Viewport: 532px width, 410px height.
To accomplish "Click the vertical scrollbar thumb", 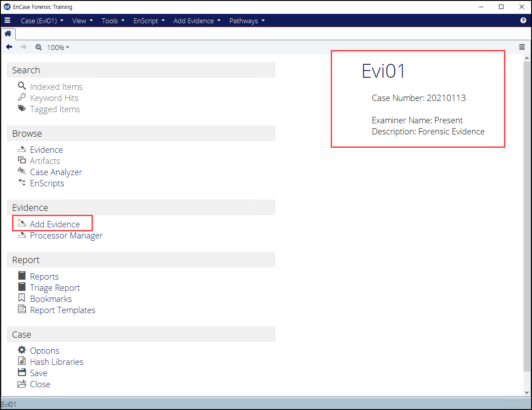I will pyautogui.click(x=527, y=217).
